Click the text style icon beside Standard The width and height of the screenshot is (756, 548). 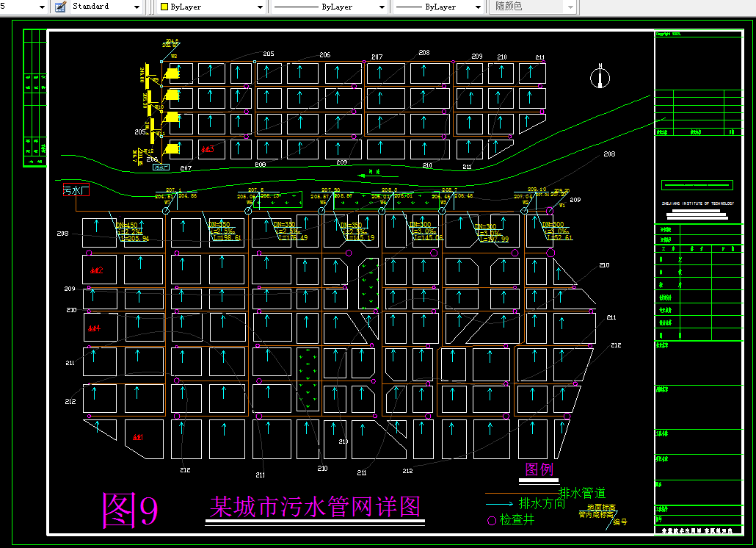pos(60,7)
